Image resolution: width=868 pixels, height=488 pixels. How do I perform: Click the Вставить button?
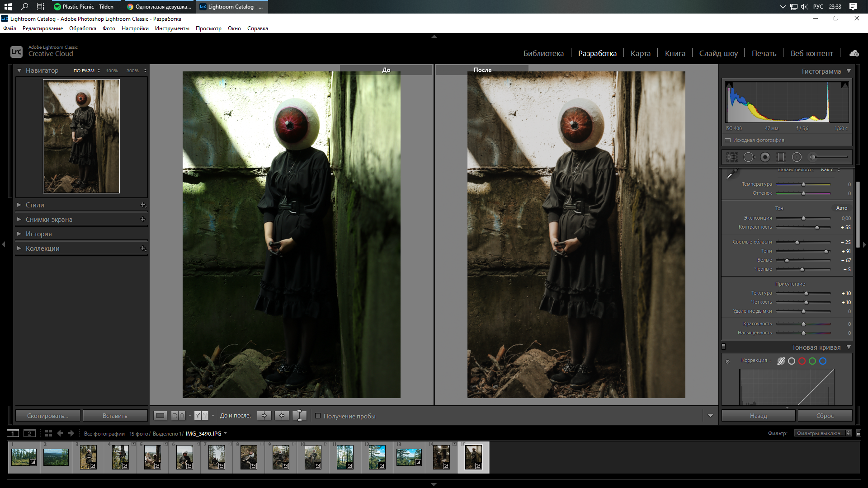[x=115, y=416]
